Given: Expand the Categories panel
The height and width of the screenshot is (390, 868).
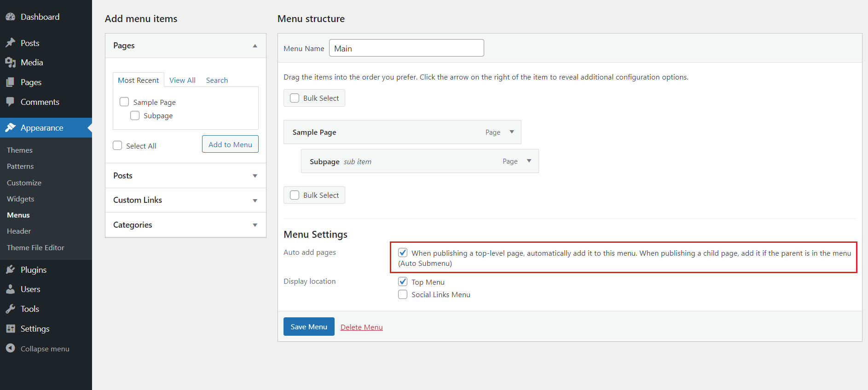Looking at the screenshot, I should pyautogui.click(x=255, y=225).
